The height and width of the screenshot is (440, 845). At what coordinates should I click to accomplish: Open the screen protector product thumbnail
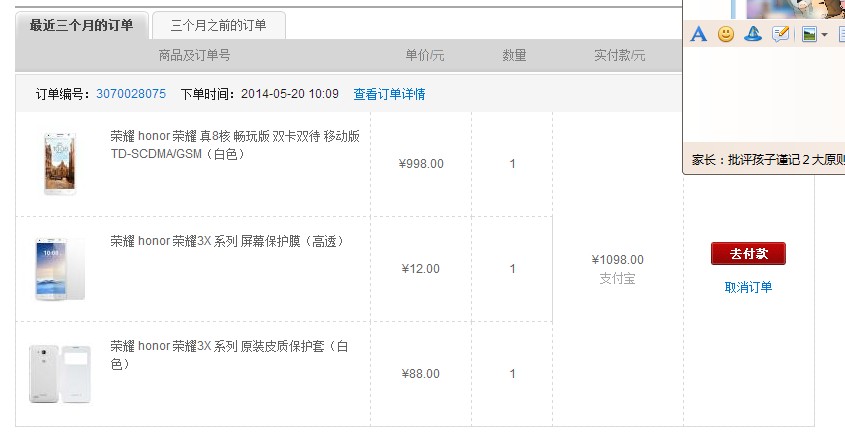tap(59, 268)
